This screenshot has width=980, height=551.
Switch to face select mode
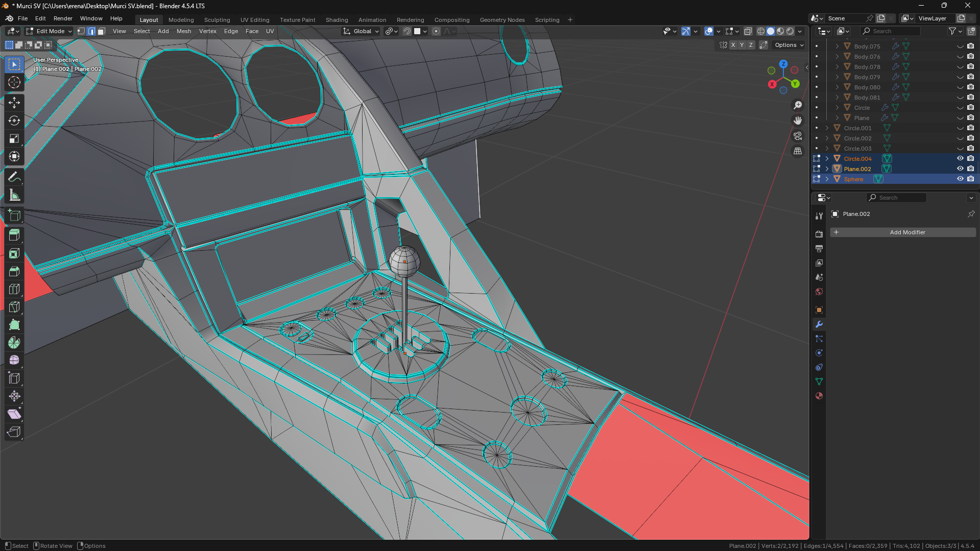pyautogui.click(x=101, y=31)
